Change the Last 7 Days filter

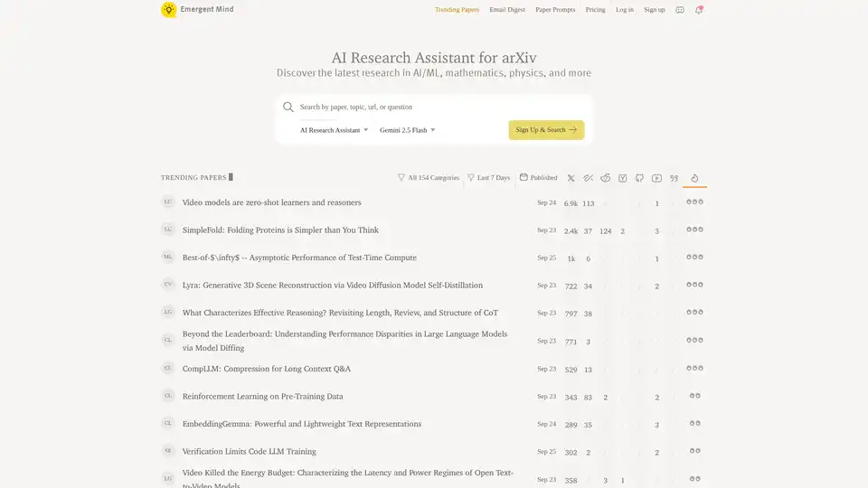click(488, 178)
